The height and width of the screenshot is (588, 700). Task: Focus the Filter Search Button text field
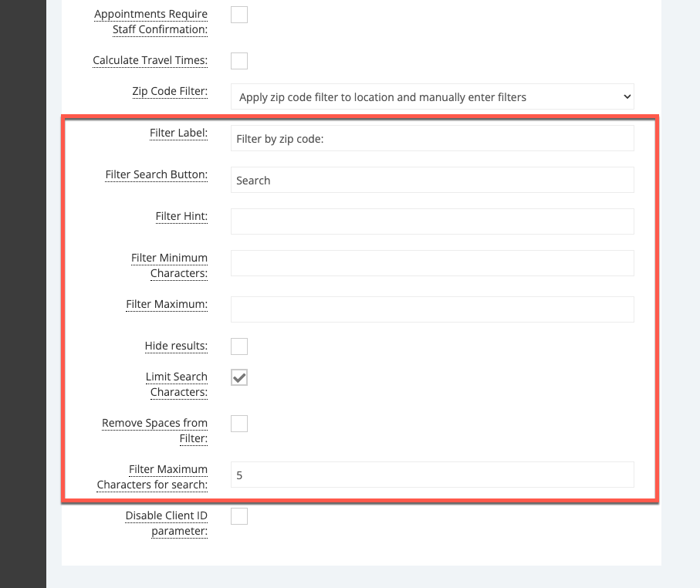pos(432,181)
